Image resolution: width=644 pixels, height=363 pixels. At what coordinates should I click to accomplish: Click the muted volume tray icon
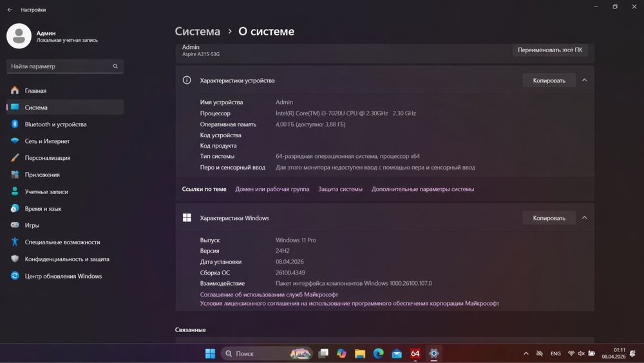[x=581, y=353]
